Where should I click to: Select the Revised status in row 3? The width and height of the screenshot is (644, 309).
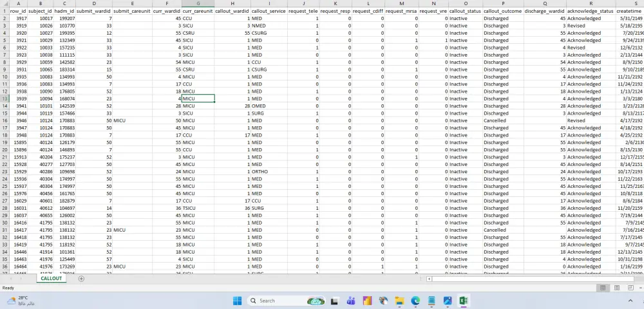tap(591, 26)
